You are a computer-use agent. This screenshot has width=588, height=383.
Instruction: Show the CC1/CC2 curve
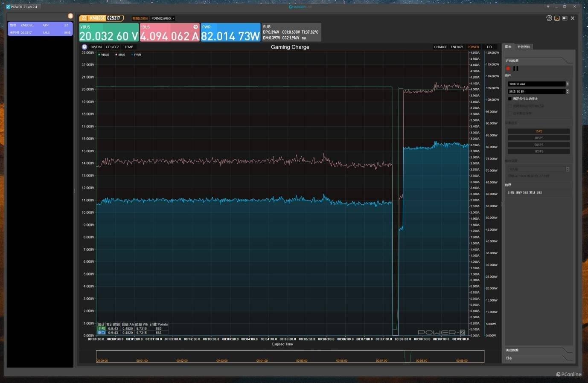click(x=112, y=47)
